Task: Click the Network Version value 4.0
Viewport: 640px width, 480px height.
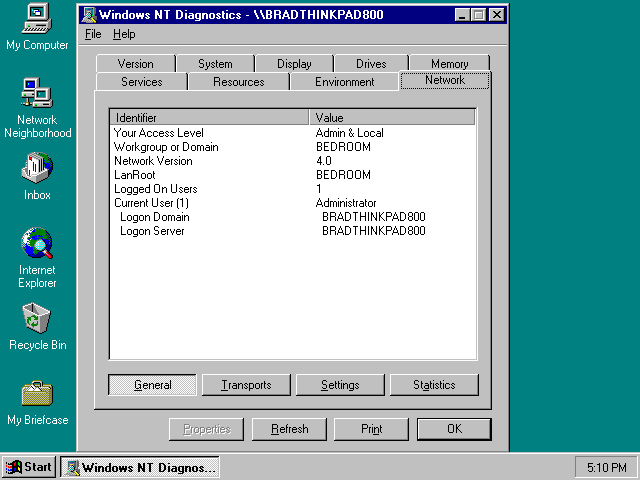Action: (x=324, y=161)
